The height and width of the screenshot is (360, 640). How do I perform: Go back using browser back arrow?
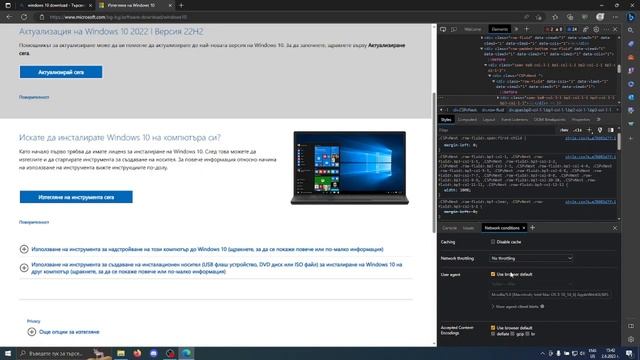click(9, 17)
